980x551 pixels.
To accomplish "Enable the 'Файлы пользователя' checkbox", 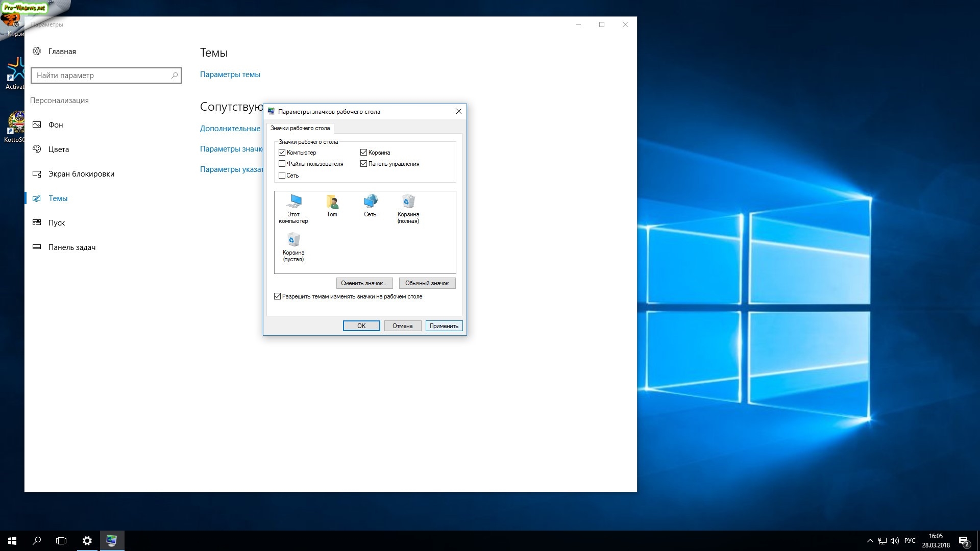I will [x=282, y=164].
